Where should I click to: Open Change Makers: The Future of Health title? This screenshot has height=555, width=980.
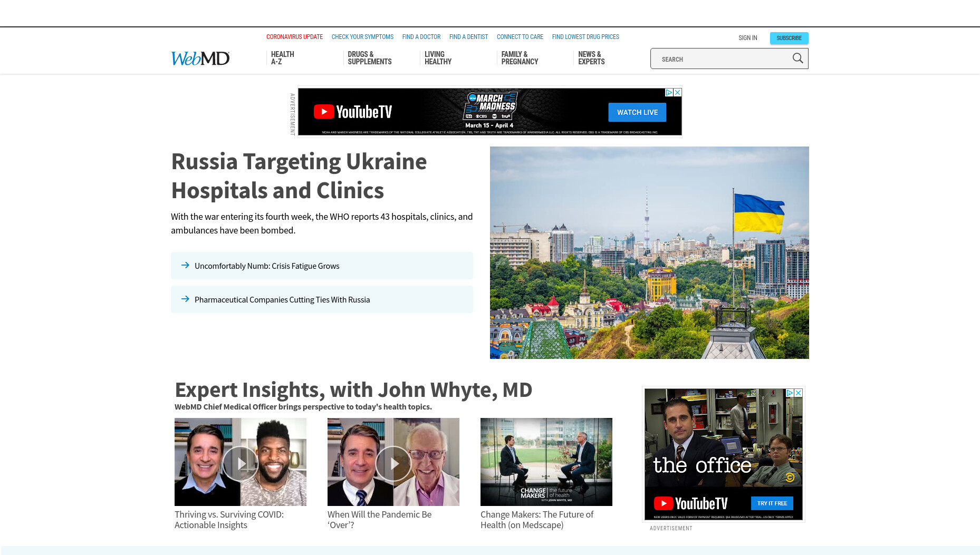[537, 520]
